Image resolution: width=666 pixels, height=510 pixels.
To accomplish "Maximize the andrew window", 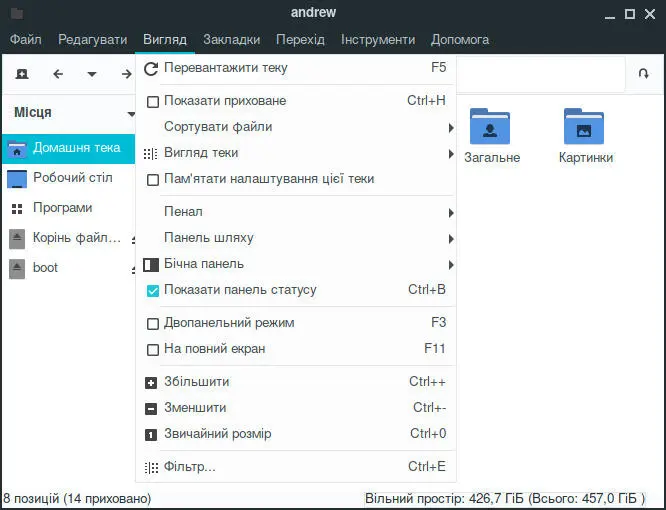I will tap(629, 14).
